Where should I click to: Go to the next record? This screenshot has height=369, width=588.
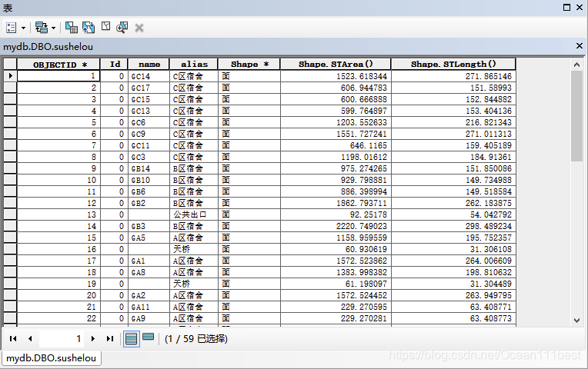click(x=93, y=339)
